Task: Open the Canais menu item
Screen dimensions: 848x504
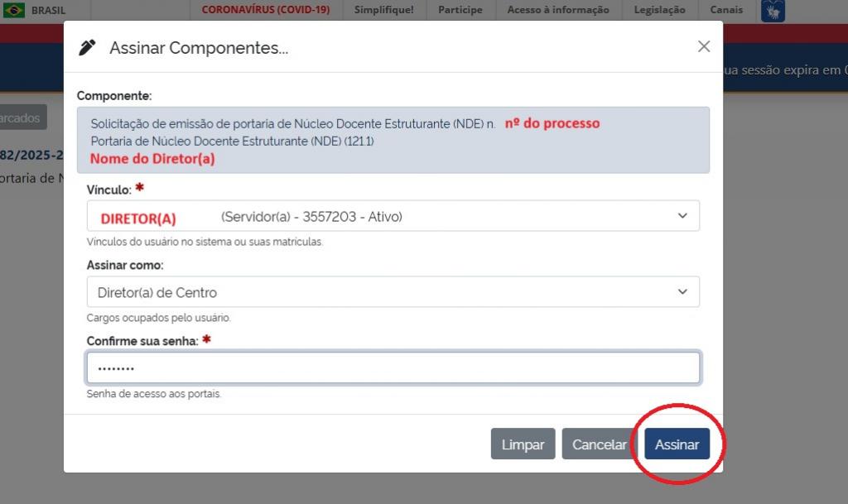Action: [726, 10]
